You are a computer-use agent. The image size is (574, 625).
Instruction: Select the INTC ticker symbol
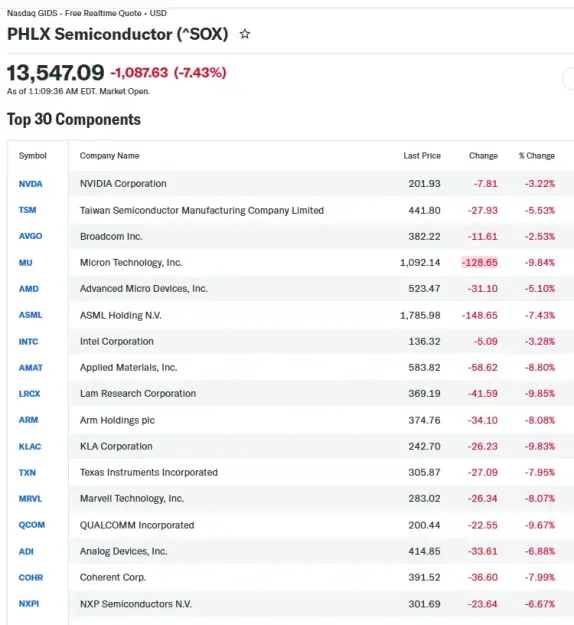(29, 342)
